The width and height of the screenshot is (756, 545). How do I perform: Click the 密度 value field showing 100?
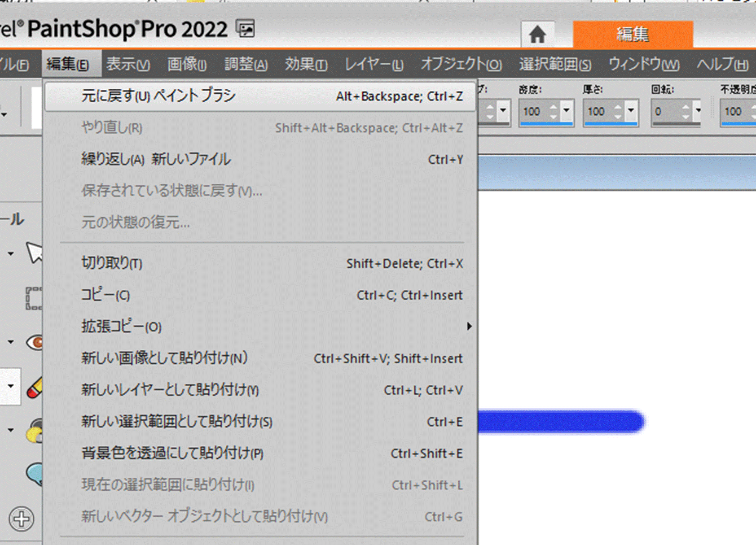pyautogui.click(x=533, y=111)
